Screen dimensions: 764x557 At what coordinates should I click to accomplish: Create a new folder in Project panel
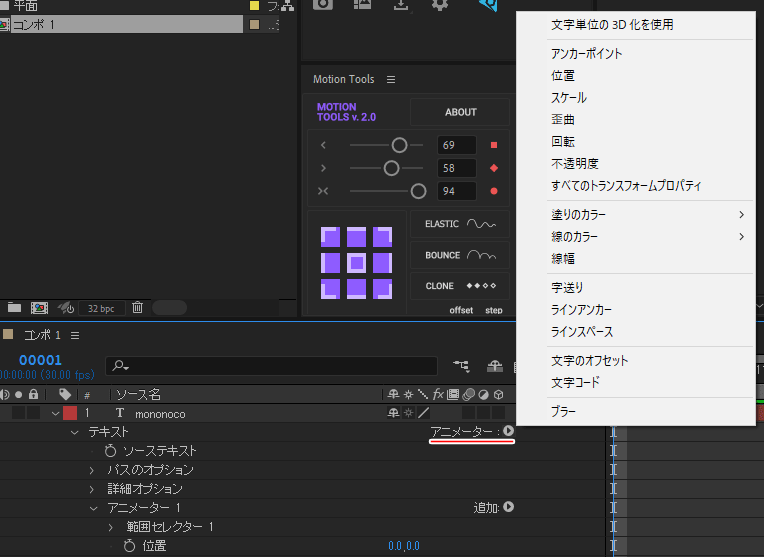(14, 308)
